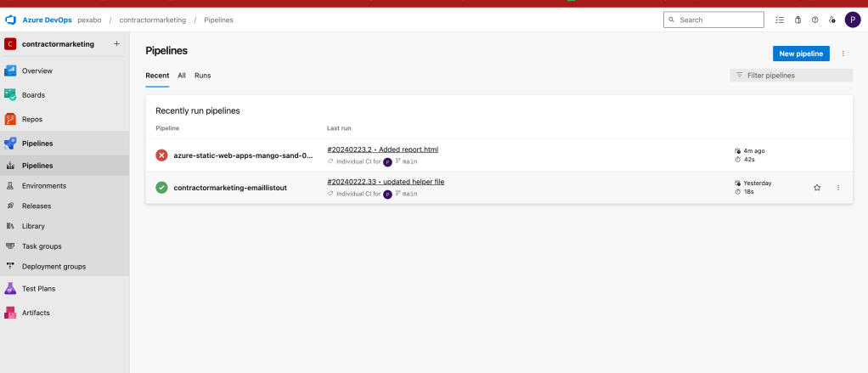Click the contractormarketing breadcrumb link
The height and width of the screenshot is (373, 868).
point(153,20)
